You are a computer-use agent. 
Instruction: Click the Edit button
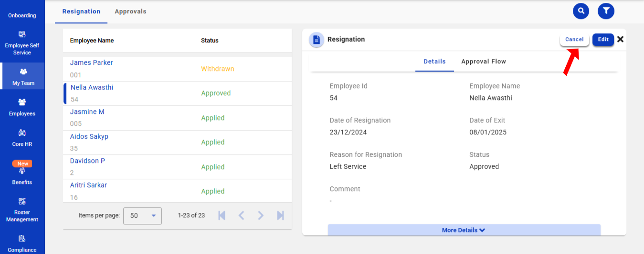click(603, 40)
